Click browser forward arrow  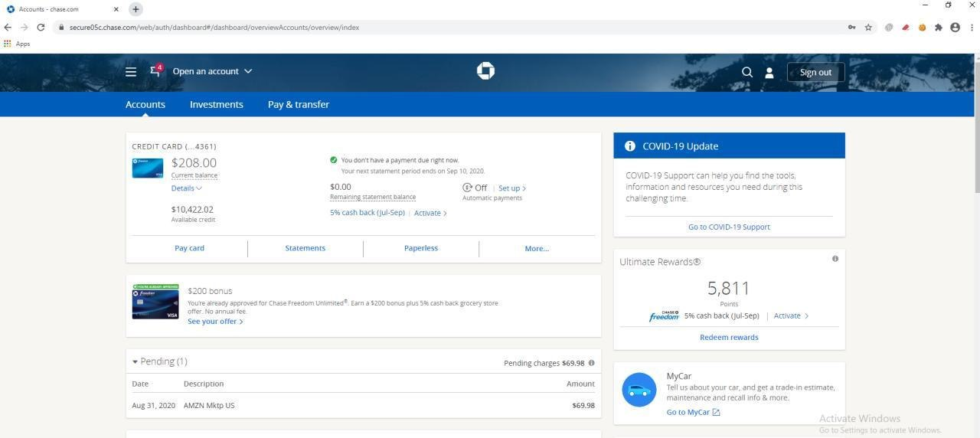pos(24,28)
